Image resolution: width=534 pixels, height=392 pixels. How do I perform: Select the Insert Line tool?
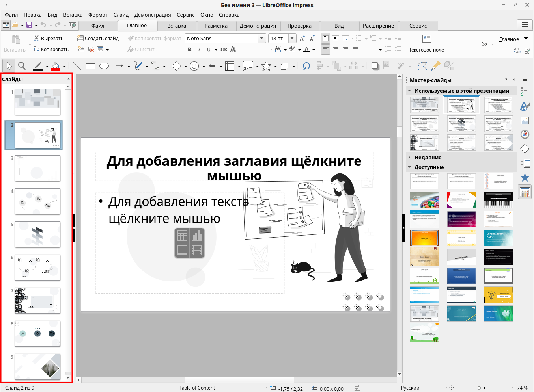(x=77, y=66)
